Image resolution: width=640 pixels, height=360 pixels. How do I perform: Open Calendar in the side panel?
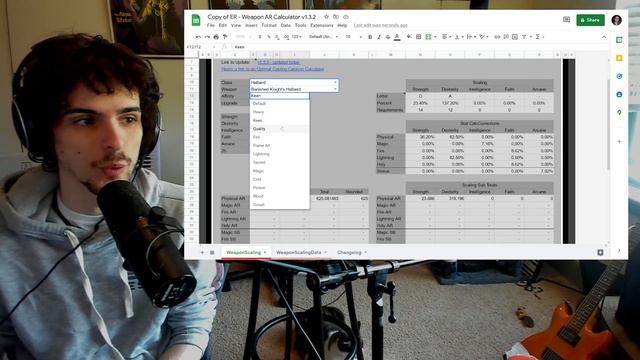coord(619,40)
